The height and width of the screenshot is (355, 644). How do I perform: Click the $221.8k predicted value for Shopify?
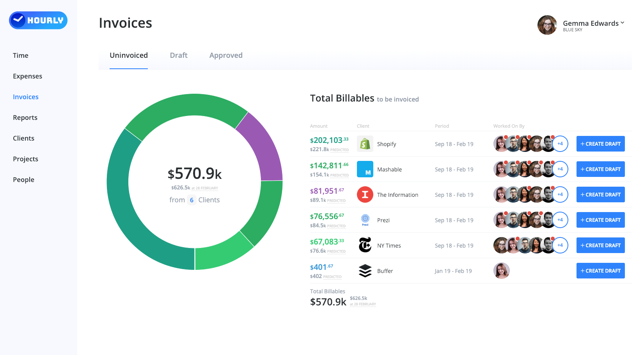(319, 150)
